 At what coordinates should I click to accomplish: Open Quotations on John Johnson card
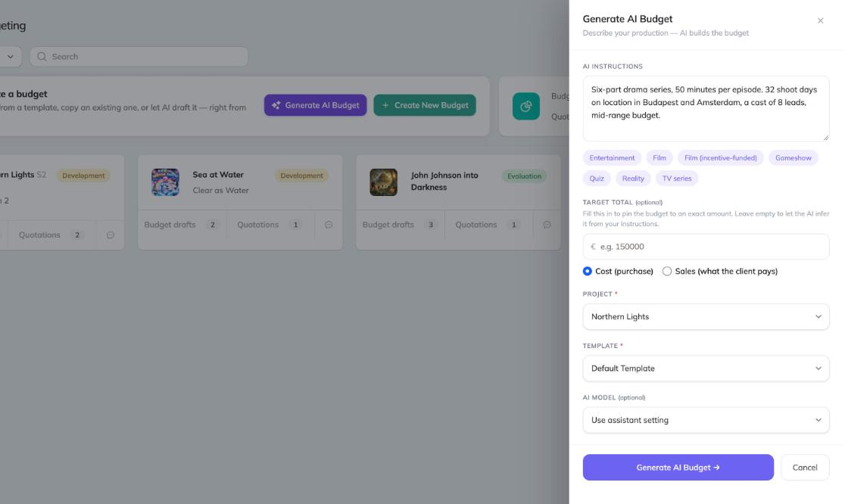coord(488,225)
